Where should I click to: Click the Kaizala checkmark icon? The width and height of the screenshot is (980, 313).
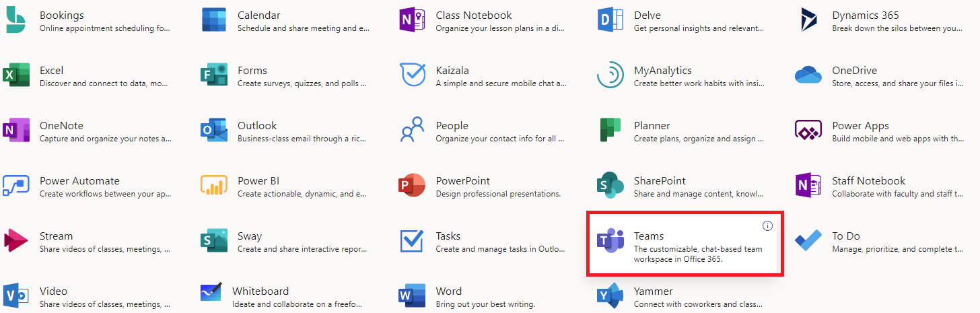(x=413, y=75)
